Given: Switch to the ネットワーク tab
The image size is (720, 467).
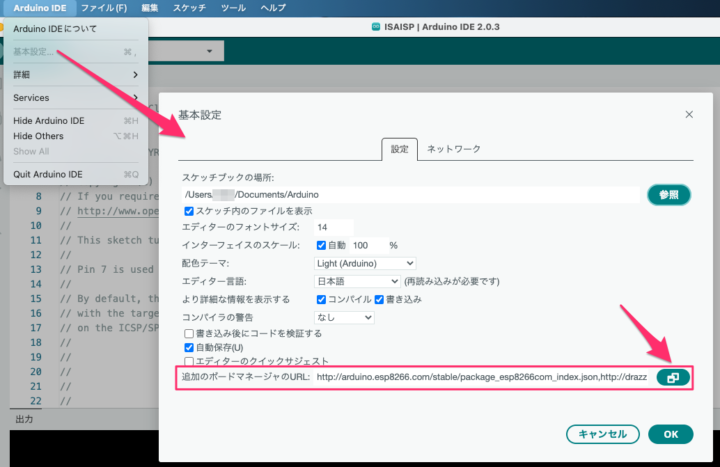Looking at the screenshot, I should tap(454, 149).
